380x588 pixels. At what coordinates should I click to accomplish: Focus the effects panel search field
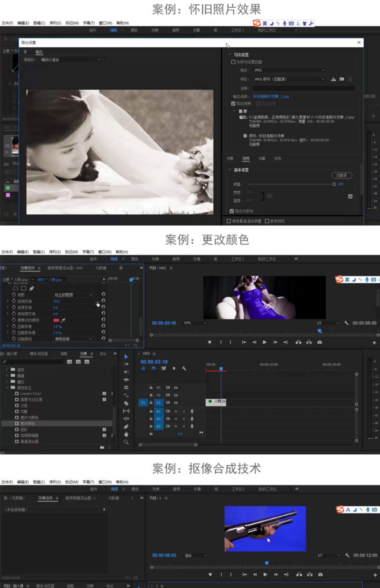pyautogui.click(x=33, y=362)
